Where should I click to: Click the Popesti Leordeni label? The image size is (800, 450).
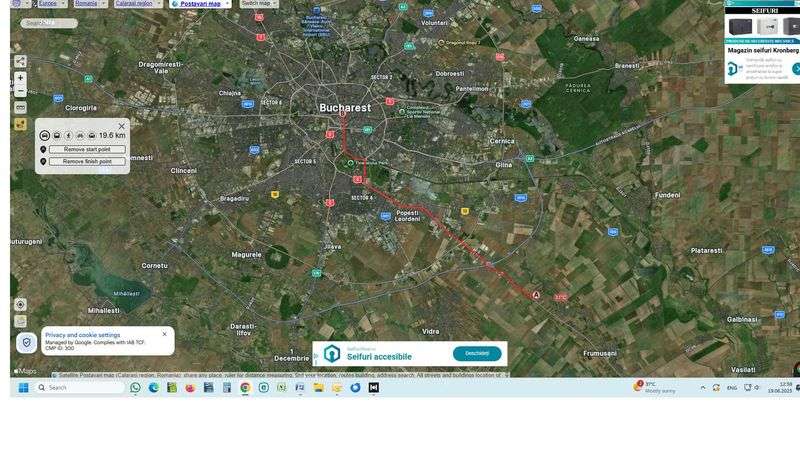407,216
